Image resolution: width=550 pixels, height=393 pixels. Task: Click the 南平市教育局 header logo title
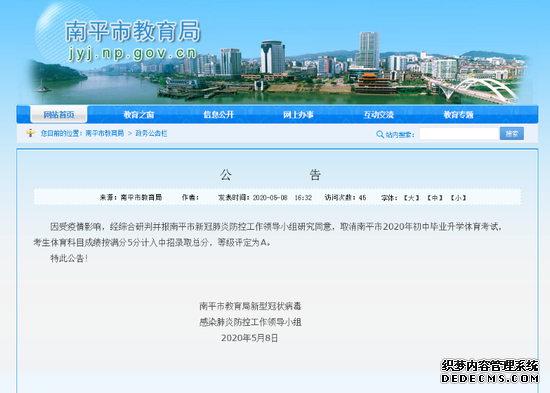click(x=133, y=31)
